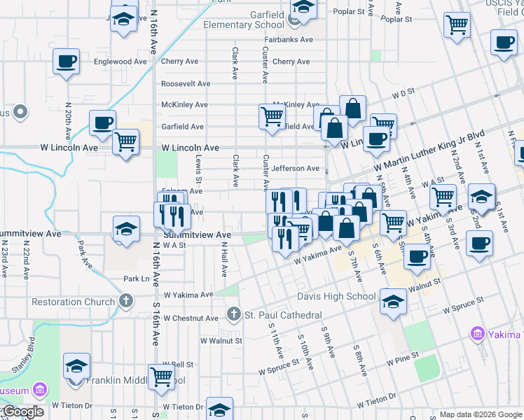Open the shopping cart marker near W A St
524x420 pixels.
pyautogui.click(x=443, y=198)
